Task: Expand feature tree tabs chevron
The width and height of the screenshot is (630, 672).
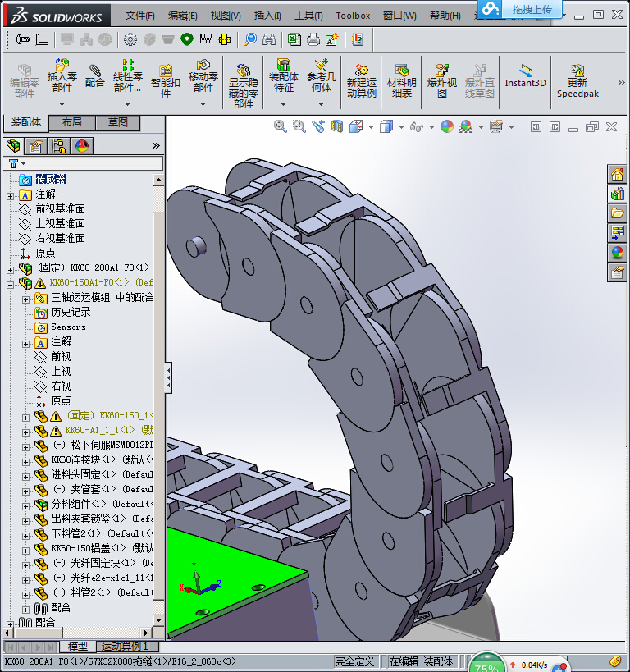Action: coord(156,146)
